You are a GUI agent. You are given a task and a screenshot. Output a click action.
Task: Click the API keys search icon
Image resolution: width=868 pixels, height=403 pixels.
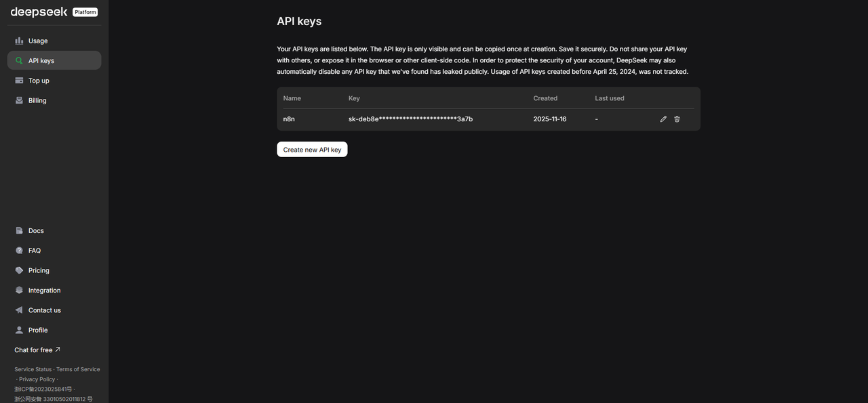(x=19, y=60)
